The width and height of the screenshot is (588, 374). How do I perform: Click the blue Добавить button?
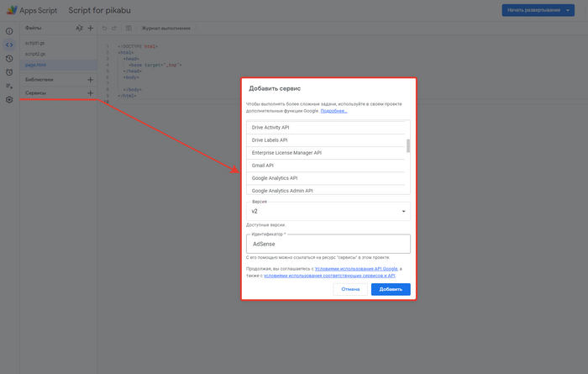391,289
